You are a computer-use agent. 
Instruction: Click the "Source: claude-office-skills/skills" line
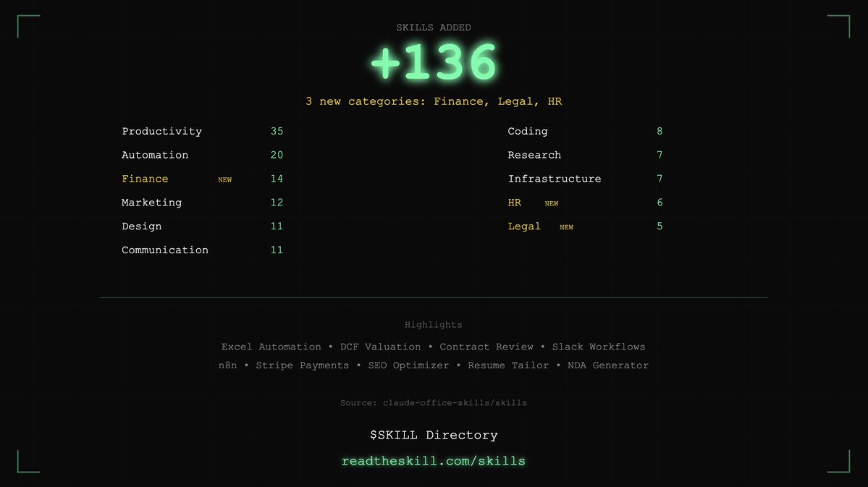pyautogui.click(x=434, y=403)
